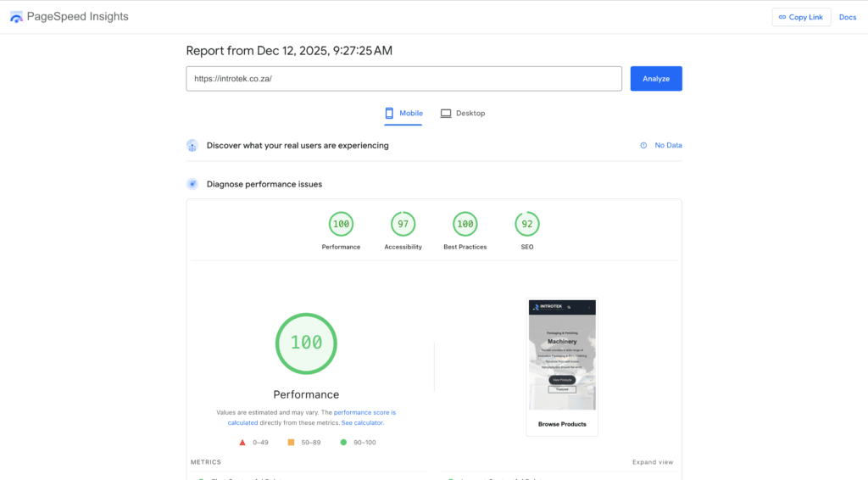Click the large Performance 100 gauge
This screenshot has height=480, width=868.
click(x=306, y=343)
